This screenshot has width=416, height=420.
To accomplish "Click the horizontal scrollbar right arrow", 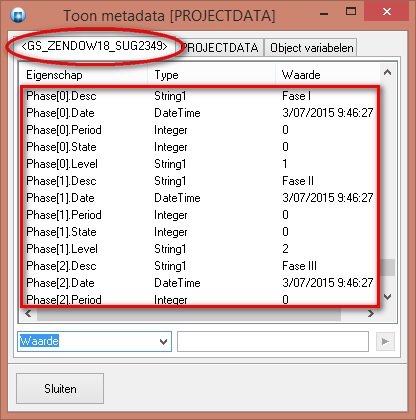I will pyautogui.click(x=371, y=314).
